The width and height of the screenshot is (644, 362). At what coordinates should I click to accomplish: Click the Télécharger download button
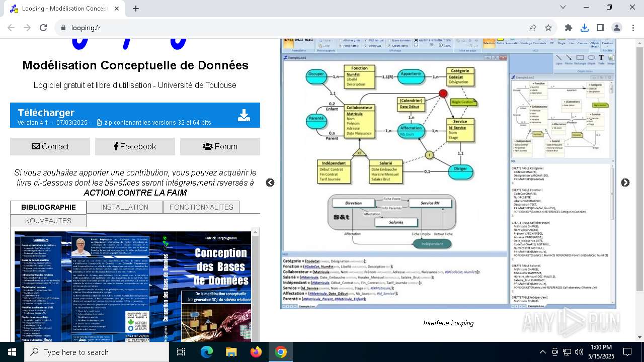pos(135,115)
